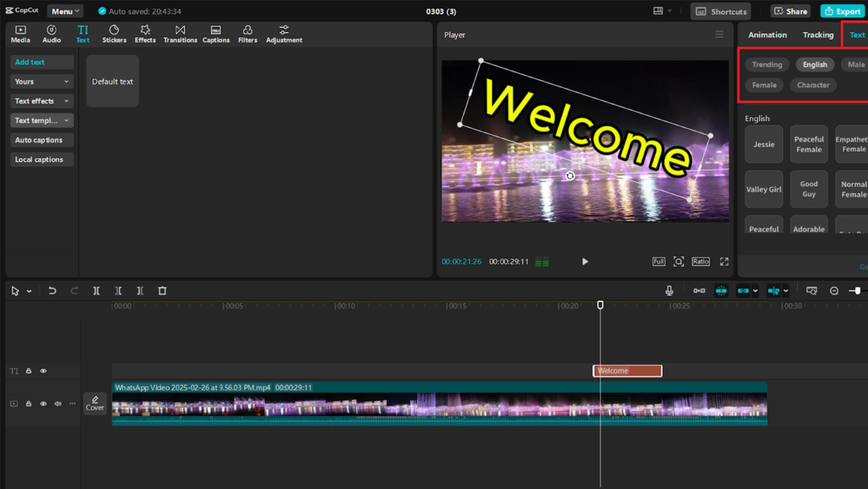Open the Filters panel

(x=247, y=34)
